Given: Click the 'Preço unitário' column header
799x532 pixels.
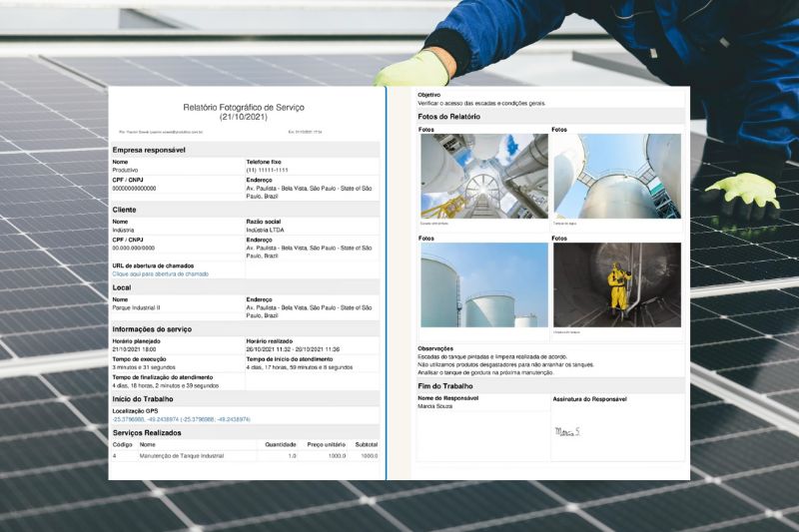Looking at the screenshot, I should [327, 445].
